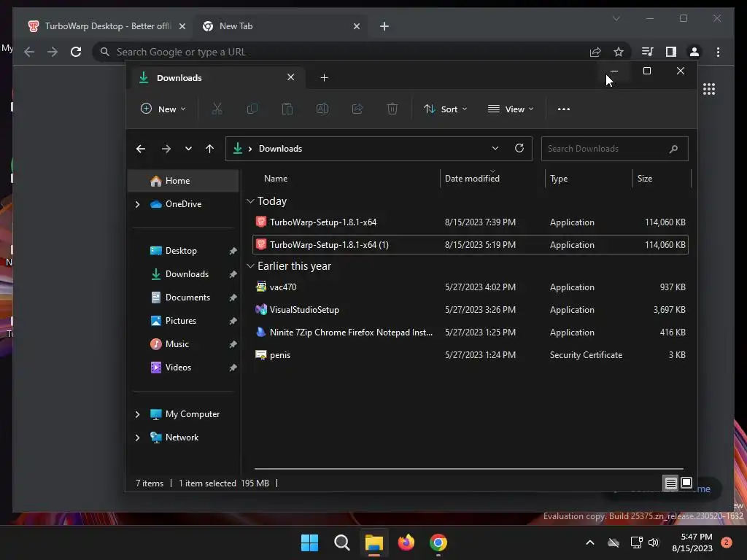The height and width of the screenshot is (560, 747).
Task: Go forward in File Explorer navigation
Action: (166, 149)
